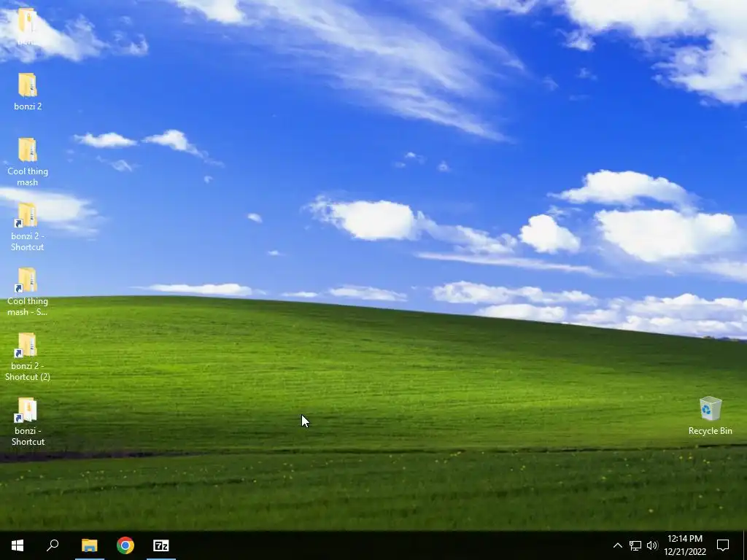Select the Recycle Bin icon
Image resolution: width=747 pixels, height=560 pixels.
[x=710, y=409]
